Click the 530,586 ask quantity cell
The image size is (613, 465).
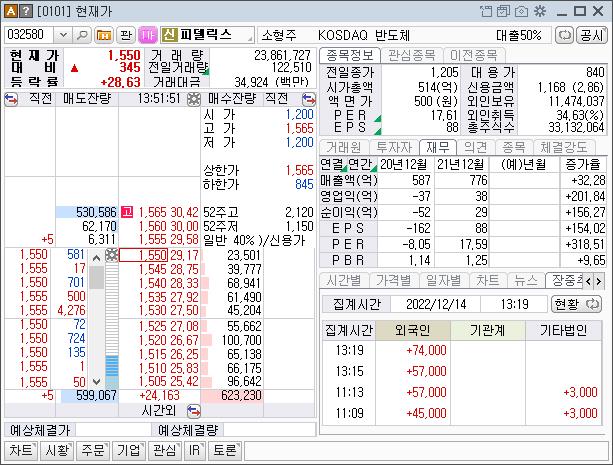pos(87,212)
